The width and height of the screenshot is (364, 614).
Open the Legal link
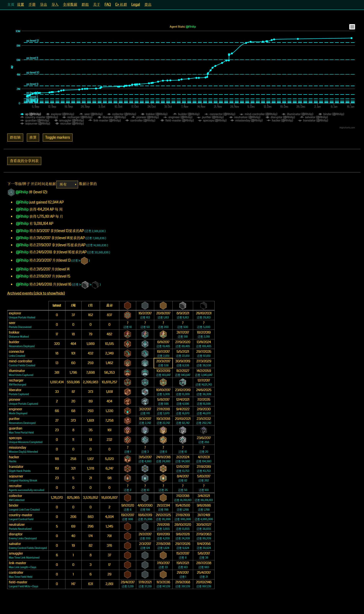point(136,5)
